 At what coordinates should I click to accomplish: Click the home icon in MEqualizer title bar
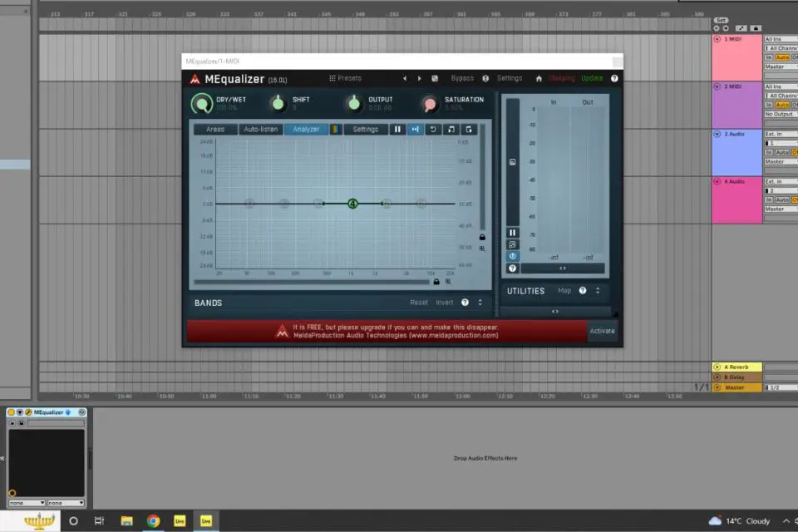tap(539, 78)
